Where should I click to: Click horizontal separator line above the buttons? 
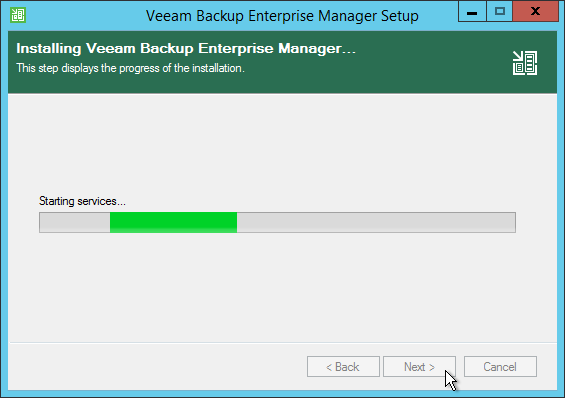coord(283,342)
